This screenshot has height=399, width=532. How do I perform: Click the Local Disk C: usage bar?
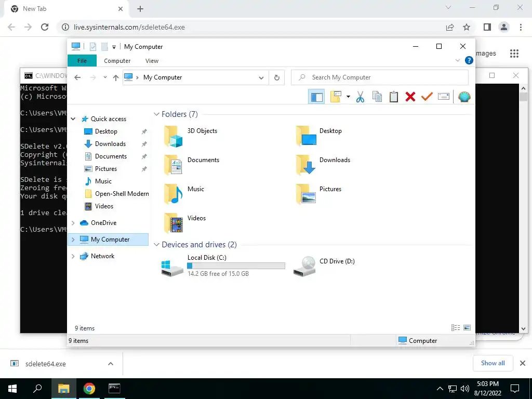236,266
